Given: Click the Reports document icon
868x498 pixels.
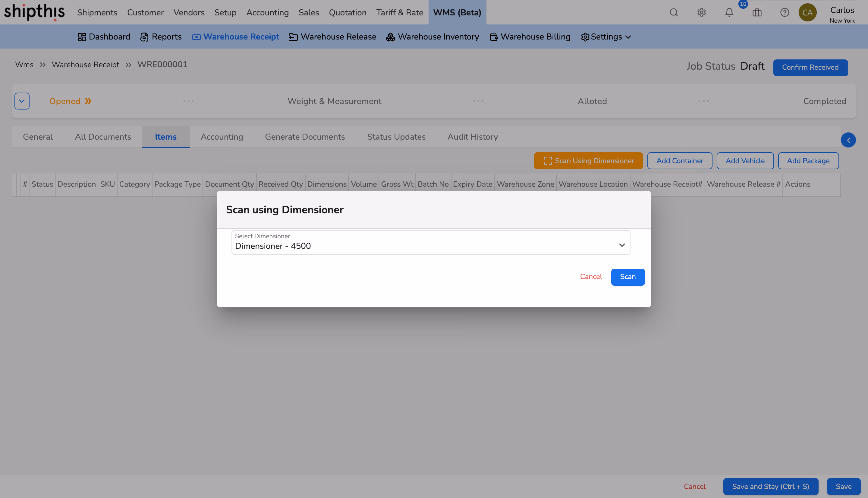Looking at the screenshot, I should (x=144, y=37).
